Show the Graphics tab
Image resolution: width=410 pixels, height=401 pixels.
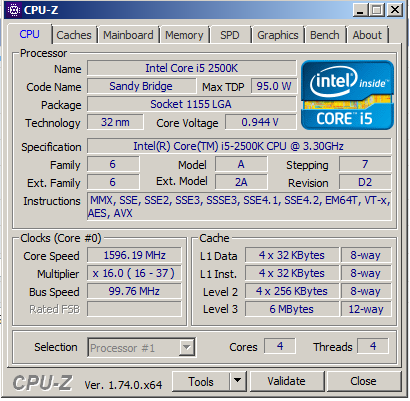tap(278, 35)
